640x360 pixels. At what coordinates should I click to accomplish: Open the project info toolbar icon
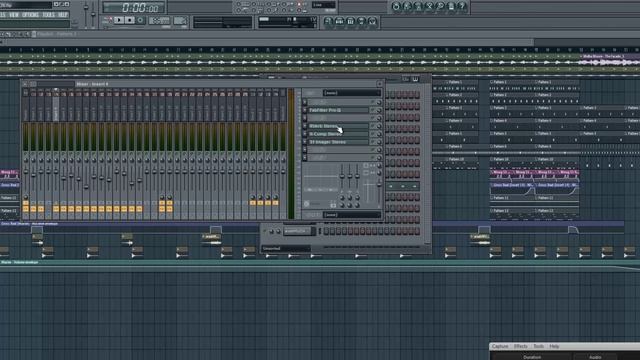click(451, 6)
